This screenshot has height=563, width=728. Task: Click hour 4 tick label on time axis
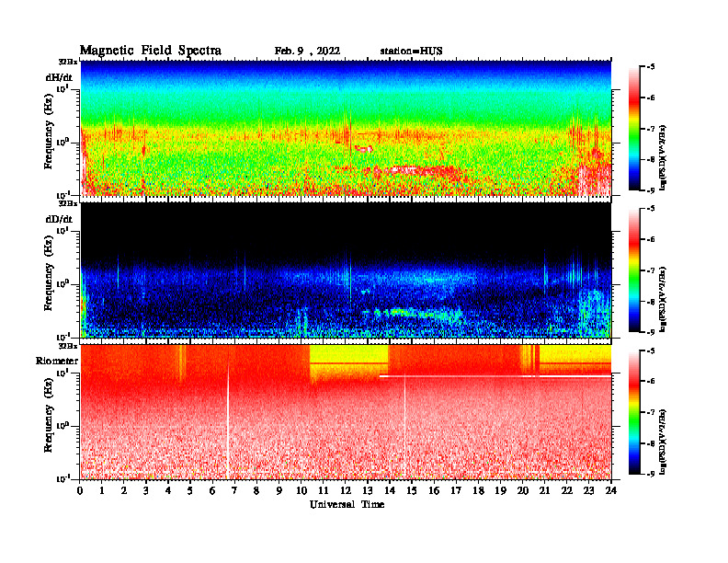[168, 490]
